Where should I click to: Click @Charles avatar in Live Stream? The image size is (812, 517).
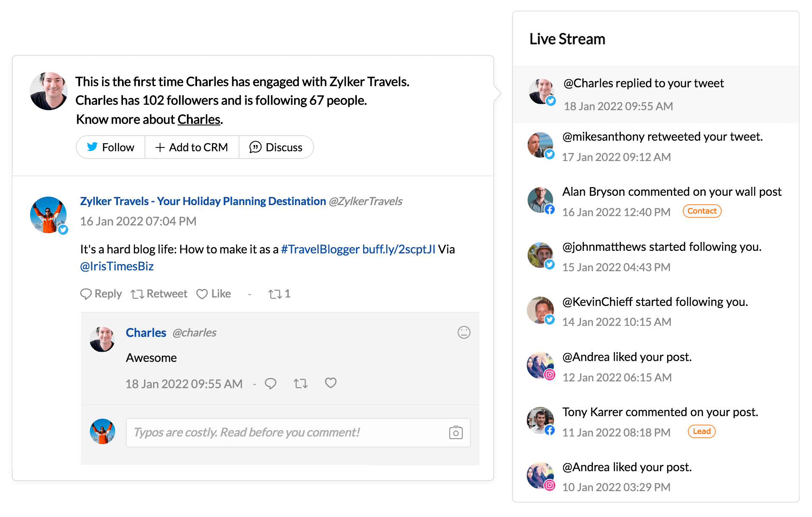(x=542, y=91)
